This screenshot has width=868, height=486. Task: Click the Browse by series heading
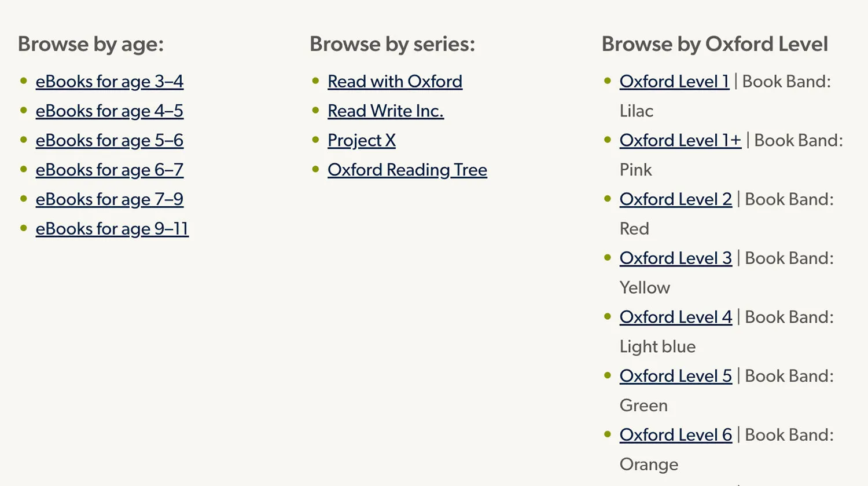pyautogui.click(x=392, y=44)
